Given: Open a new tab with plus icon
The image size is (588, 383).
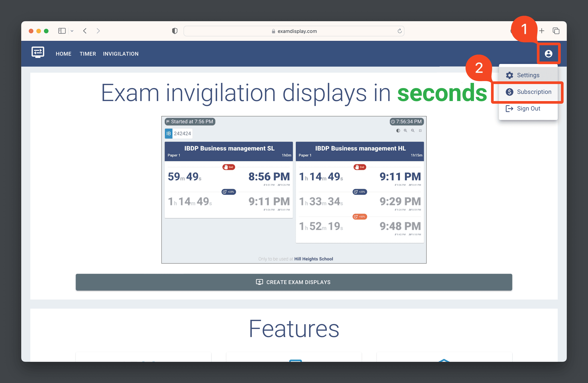Looking at the screenshot, I should tap(542, 31).
